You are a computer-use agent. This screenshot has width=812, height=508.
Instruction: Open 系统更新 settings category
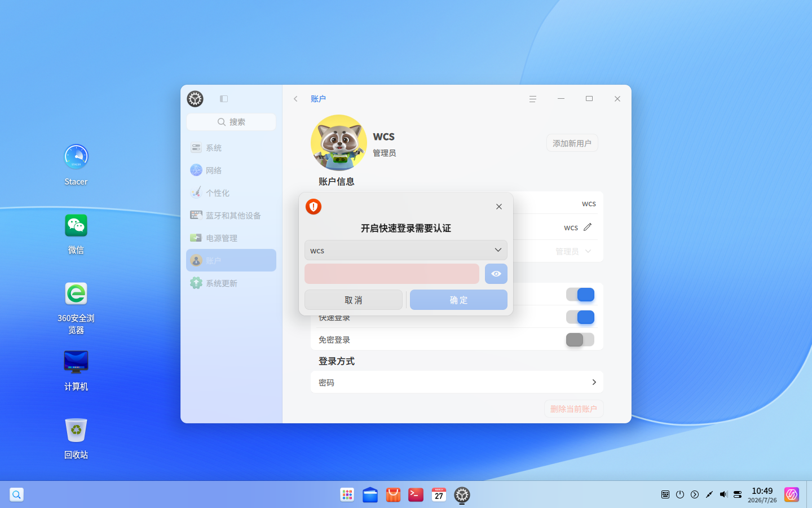point(231,283)
